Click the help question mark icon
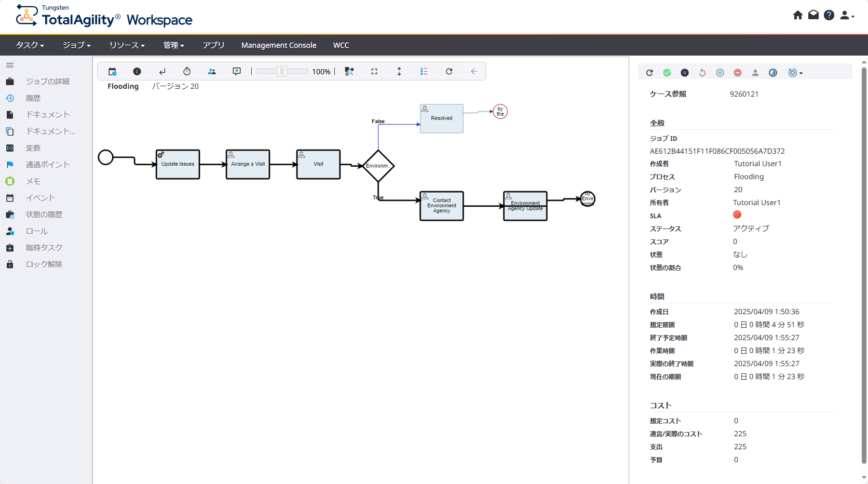 pos(829,15)
